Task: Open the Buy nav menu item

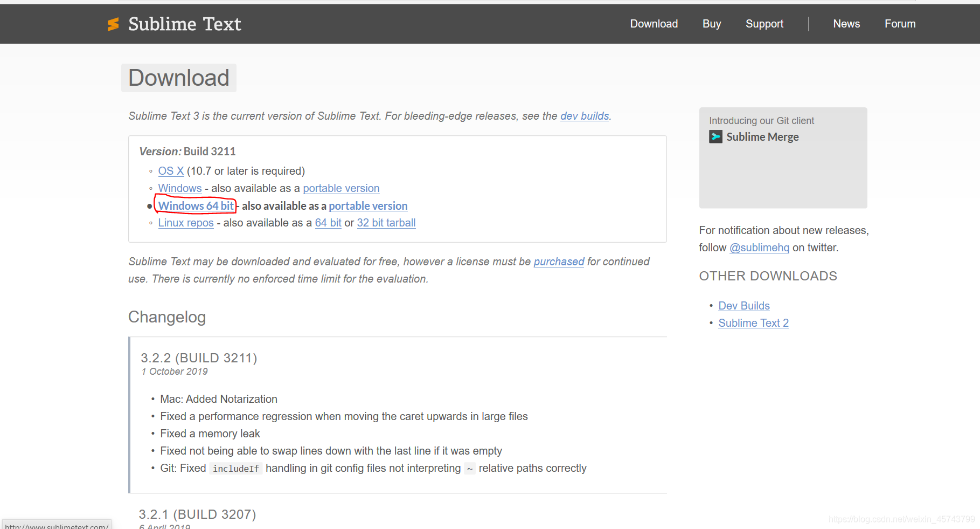Action: tap(712, 24)
